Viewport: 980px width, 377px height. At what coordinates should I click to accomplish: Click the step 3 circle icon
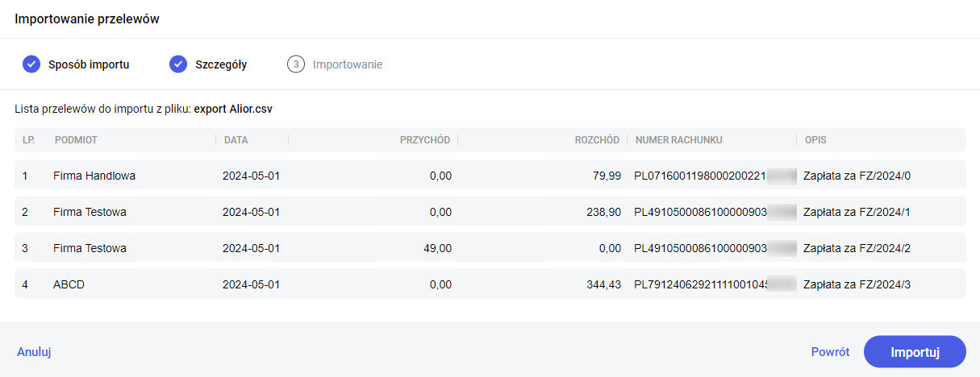296,64
